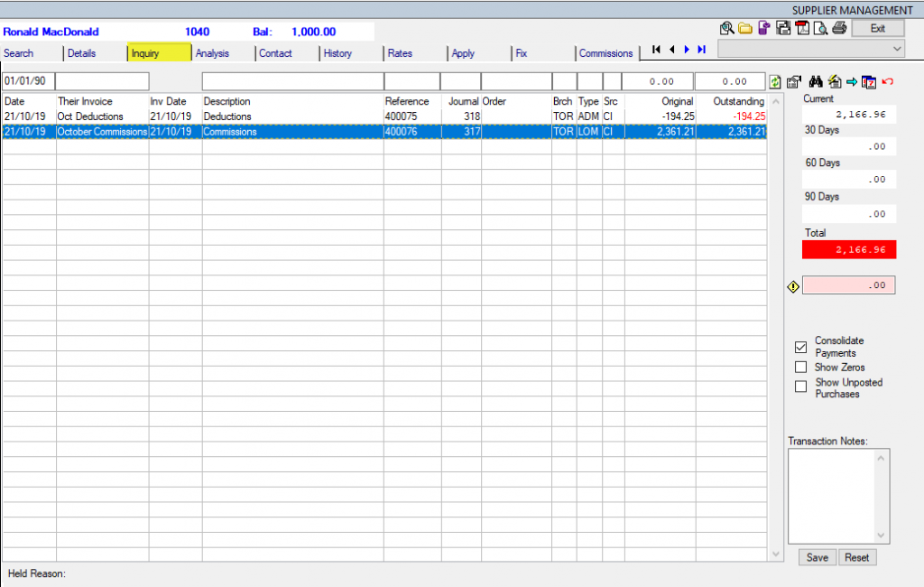Select the October Commissions invoice row
This screenshot has width=924, height=587.
click(x=384, y=132)
